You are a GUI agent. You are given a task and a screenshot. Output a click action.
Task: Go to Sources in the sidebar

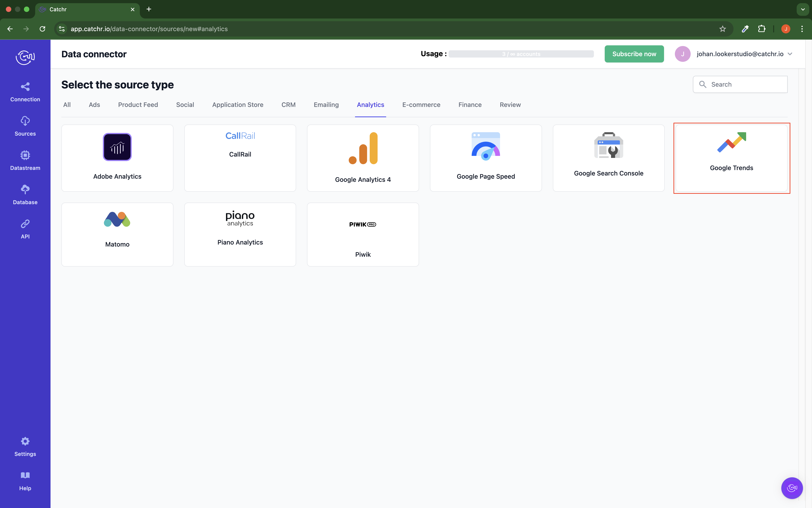[x=25, y=126]
